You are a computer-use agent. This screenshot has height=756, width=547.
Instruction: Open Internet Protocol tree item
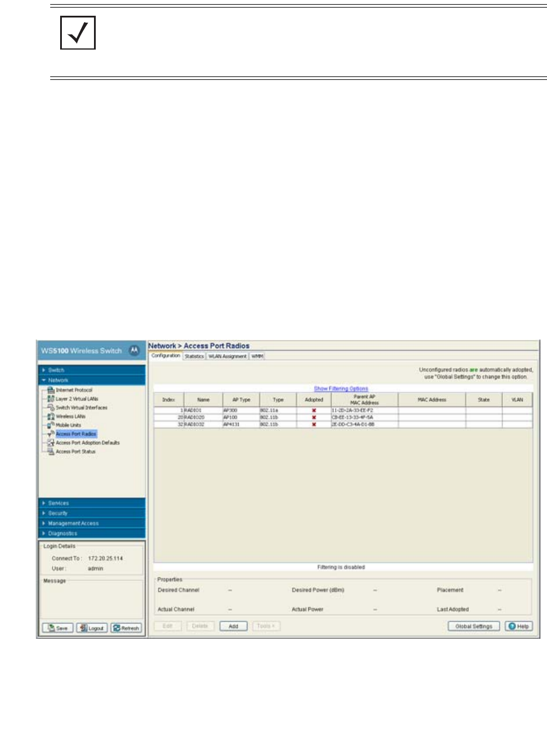(x=74, y=390)
